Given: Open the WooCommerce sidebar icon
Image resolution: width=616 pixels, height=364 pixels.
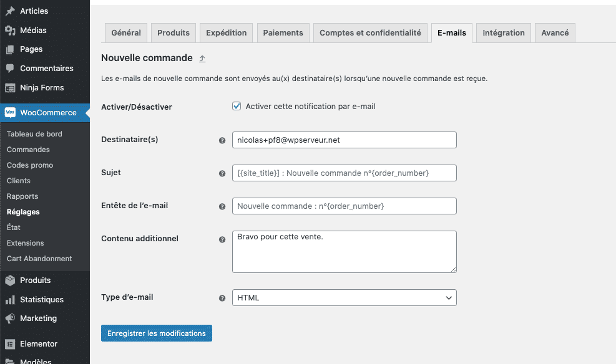Looking at the screenshot, I should [x=9, y=112].
